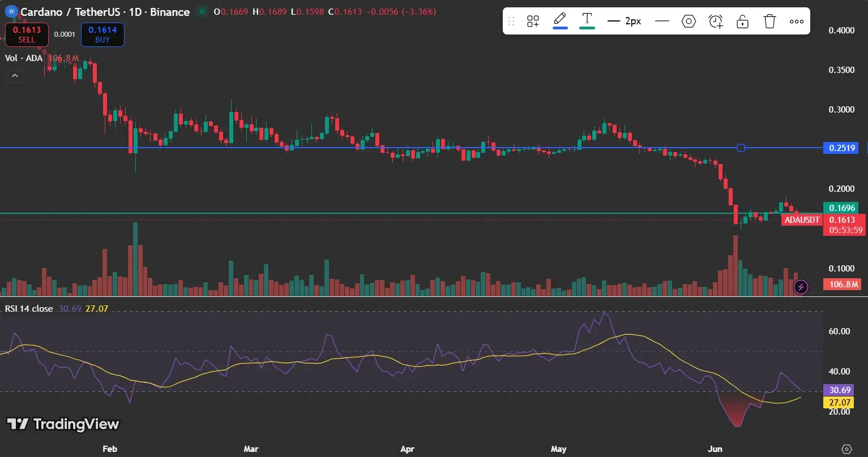This screenshot has width=868, height=457.
Task: Click the Cardano coin logo icon
Action: [10, 11]
